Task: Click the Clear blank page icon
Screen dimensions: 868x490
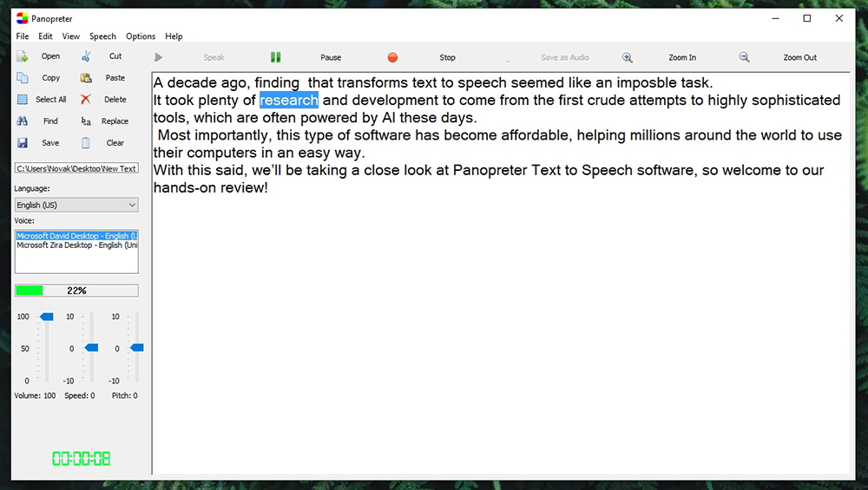Action: pos(86,143)
